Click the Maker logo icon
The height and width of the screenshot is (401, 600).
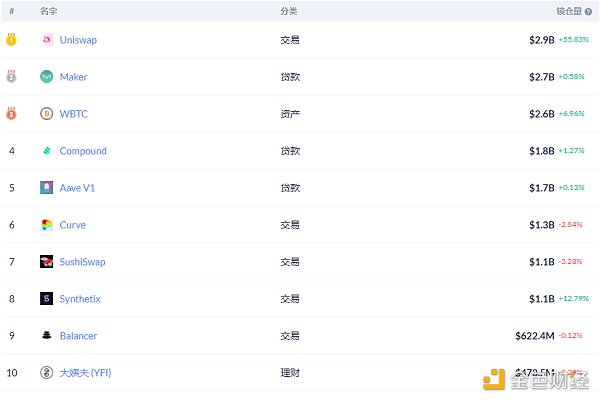[x=46, y=77]
